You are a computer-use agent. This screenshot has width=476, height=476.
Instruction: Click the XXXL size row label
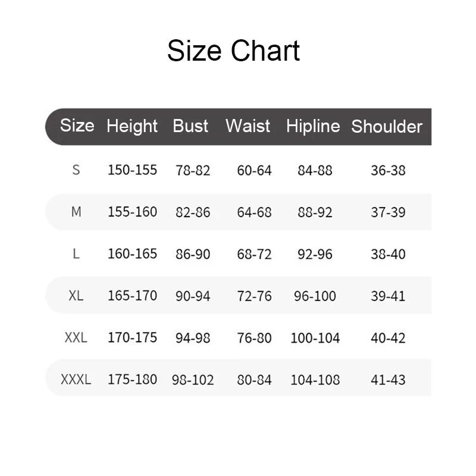coord(76,380)
